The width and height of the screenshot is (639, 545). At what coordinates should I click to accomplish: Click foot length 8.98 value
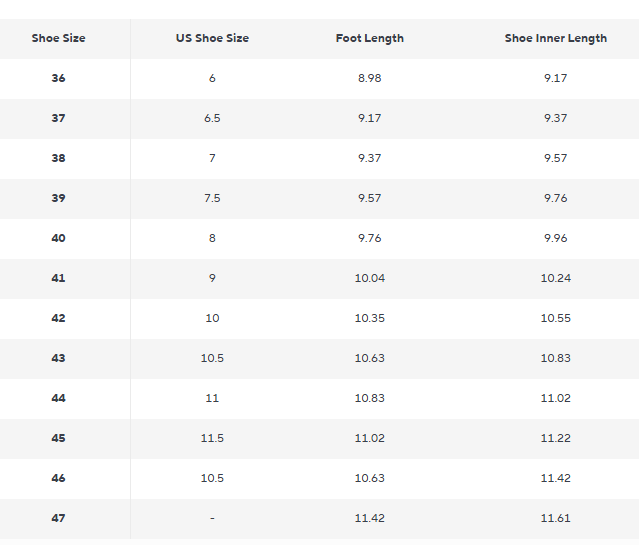pos(370,78)
